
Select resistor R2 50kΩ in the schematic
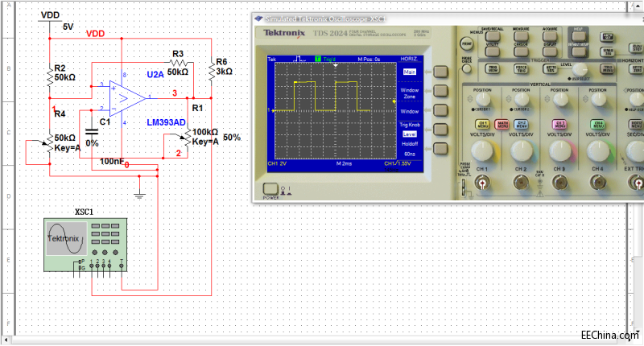point(50,76)
